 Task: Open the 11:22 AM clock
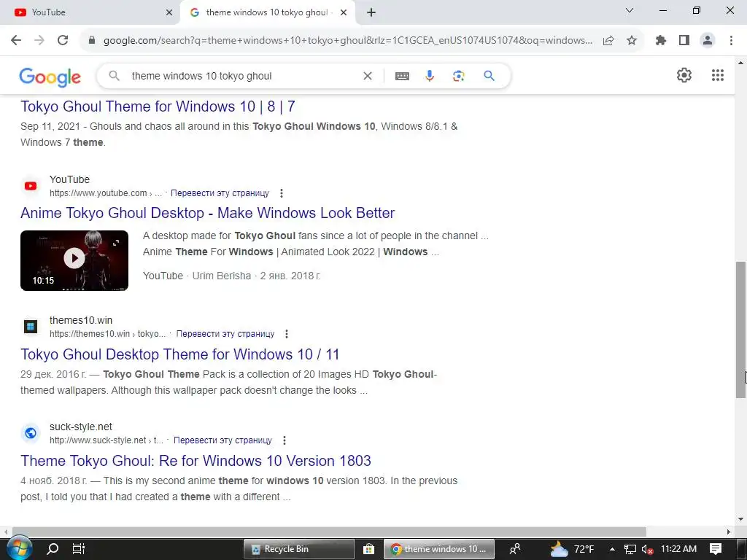[678, 549]
